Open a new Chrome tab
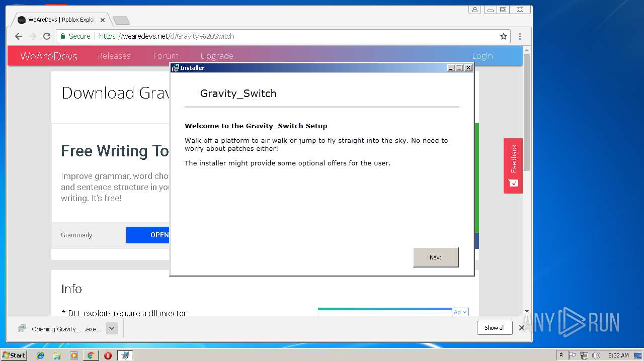The image size is (644, 362). point(121,20)
